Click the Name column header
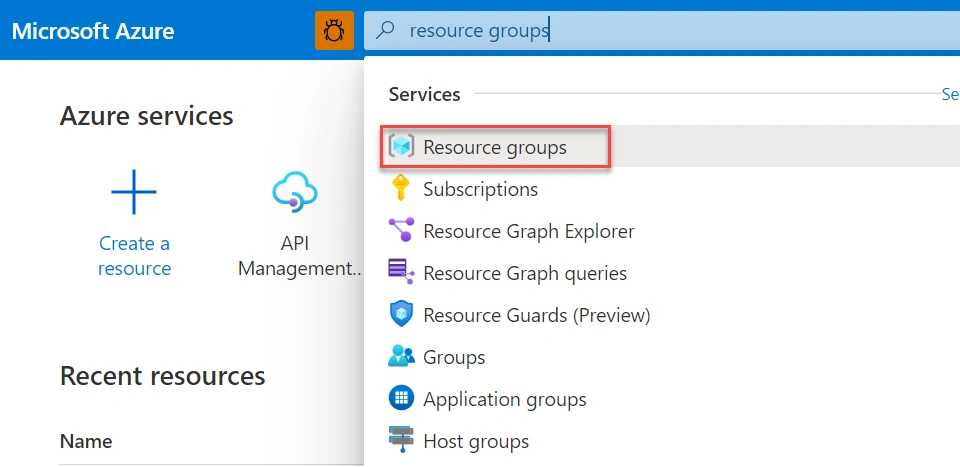Image resolution: width=960 pixels, height=467 pixels. [86, 441]
